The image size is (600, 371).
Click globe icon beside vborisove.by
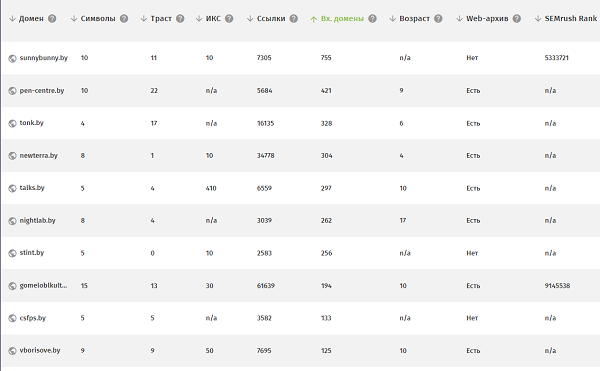tap(12, 351)
